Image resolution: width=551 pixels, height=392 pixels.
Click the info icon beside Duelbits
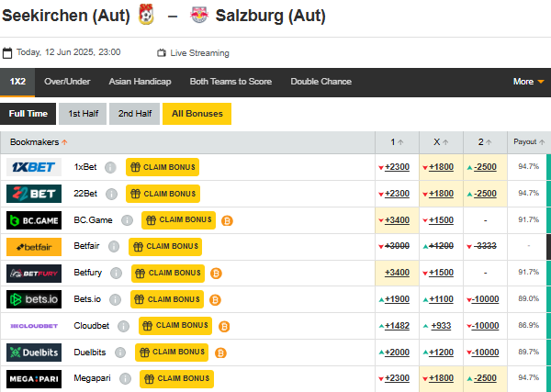pyautogui.click(x=120, y=353)
